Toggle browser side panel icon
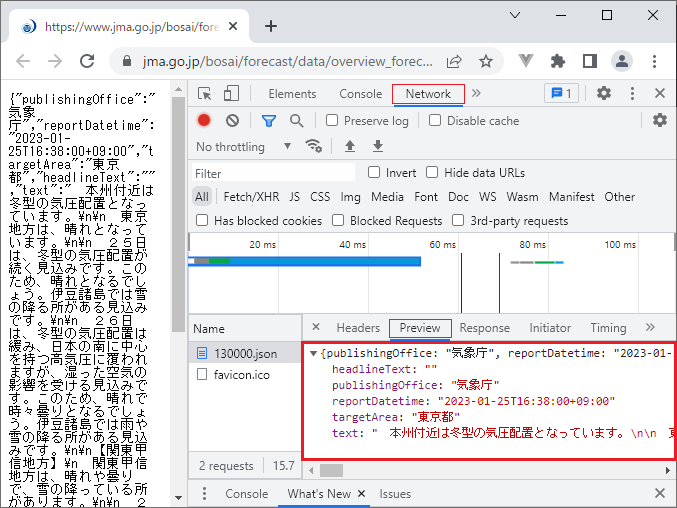 tap(589, 61)
